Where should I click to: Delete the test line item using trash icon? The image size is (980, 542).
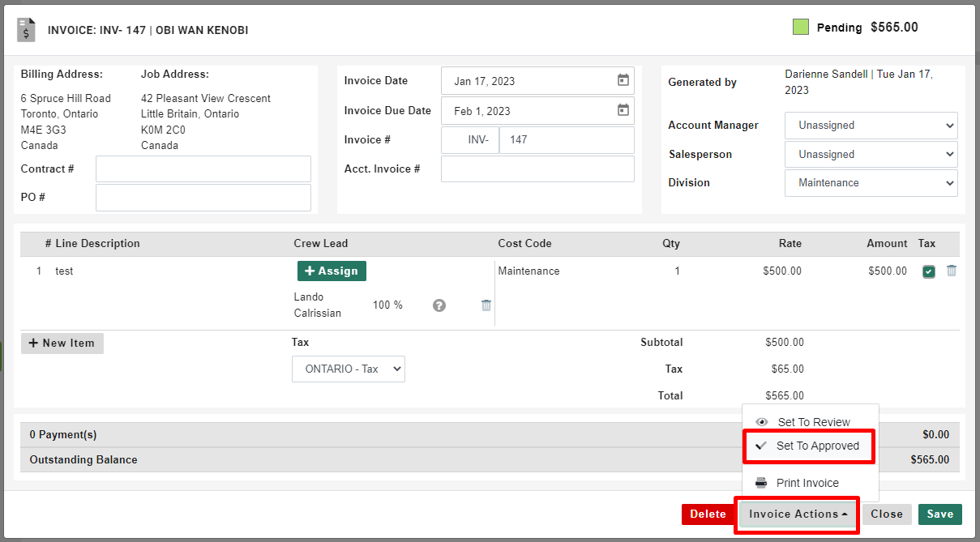pos(952,271)
